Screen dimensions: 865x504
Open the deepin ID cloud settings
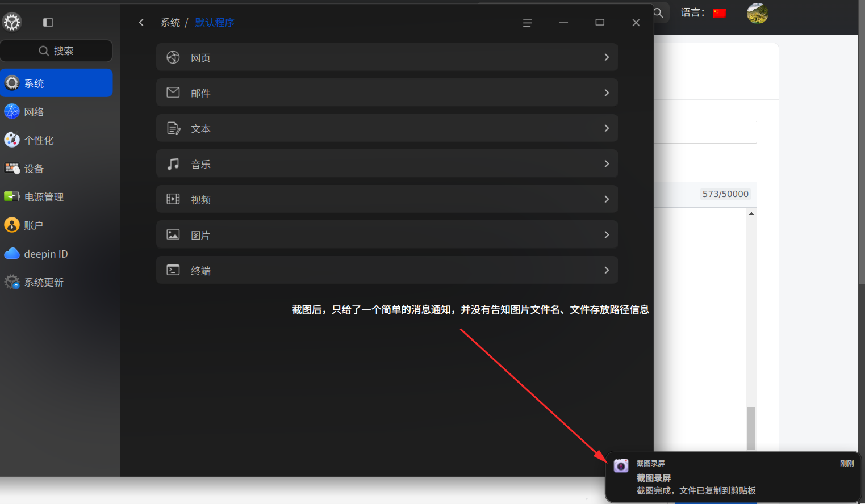pyautogui.click(x=56, y=254)
